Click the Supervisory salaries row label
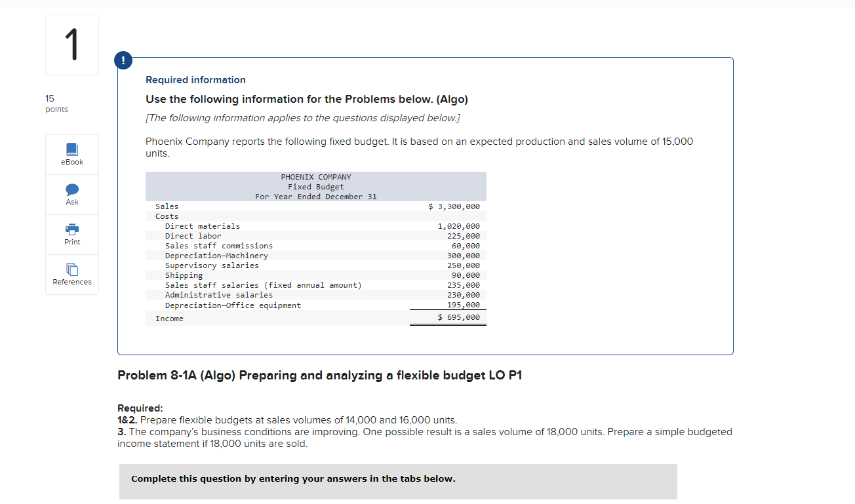This screenshot has width=855, height=504. 212,265
